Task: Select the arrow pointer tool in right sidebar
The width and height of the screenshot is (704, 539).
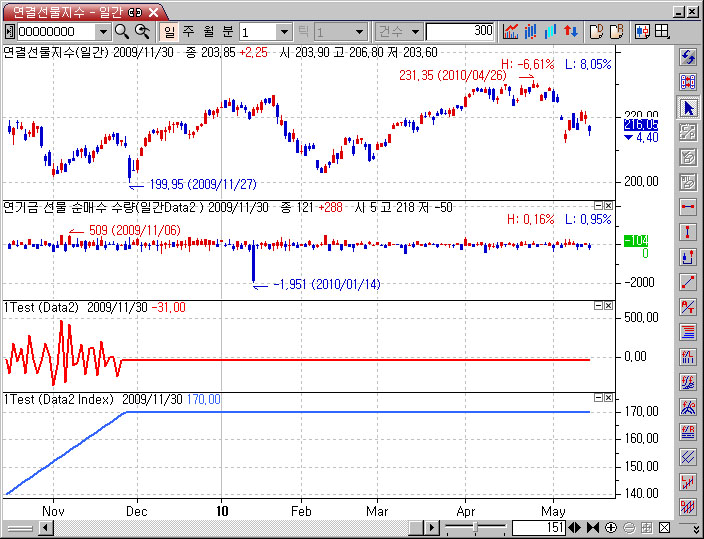Action: (687, 107)
